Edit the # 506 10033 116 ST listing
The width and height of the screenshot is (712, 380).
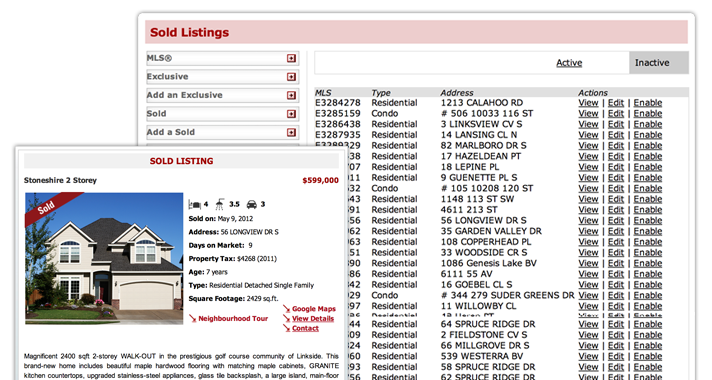click(616, 114)
